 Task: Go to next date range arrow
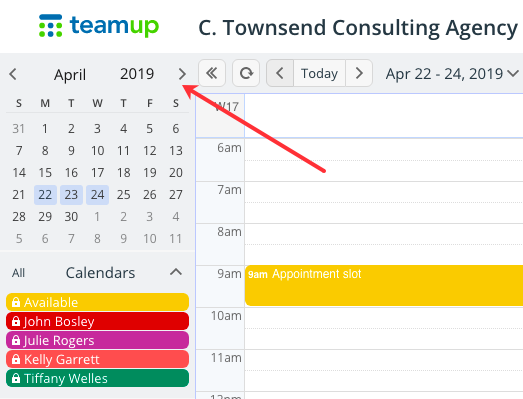(x=359, y=73)
